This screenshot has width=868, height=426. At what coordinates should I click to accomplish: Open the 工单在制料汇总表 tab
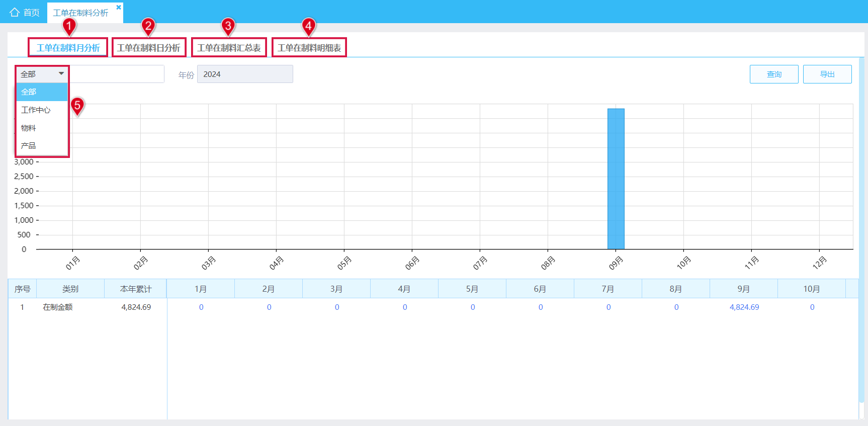229,48
